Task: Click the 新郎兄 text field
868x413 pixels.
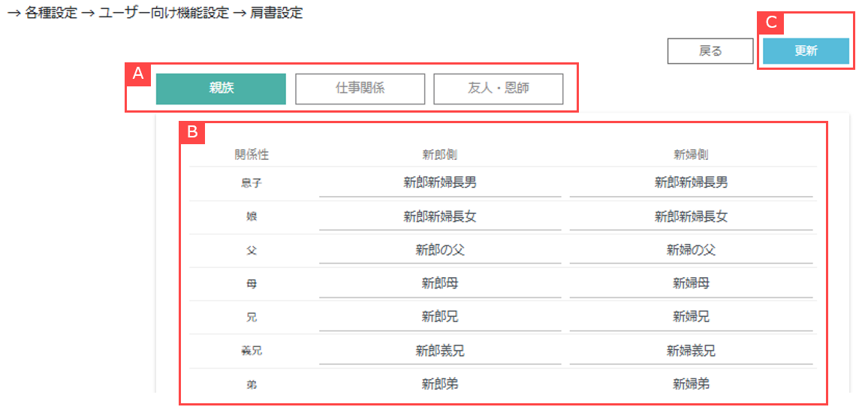Action: [440, 317]
